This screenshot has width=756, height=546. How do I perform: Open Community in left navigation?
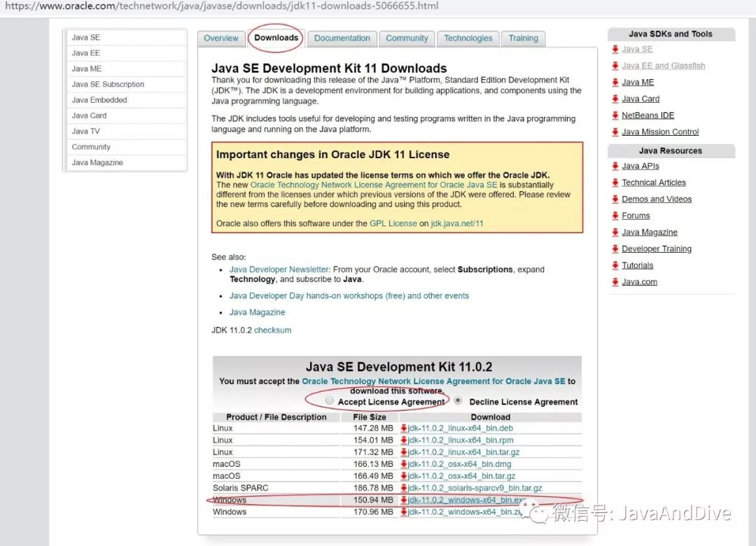tap(126, 147)
